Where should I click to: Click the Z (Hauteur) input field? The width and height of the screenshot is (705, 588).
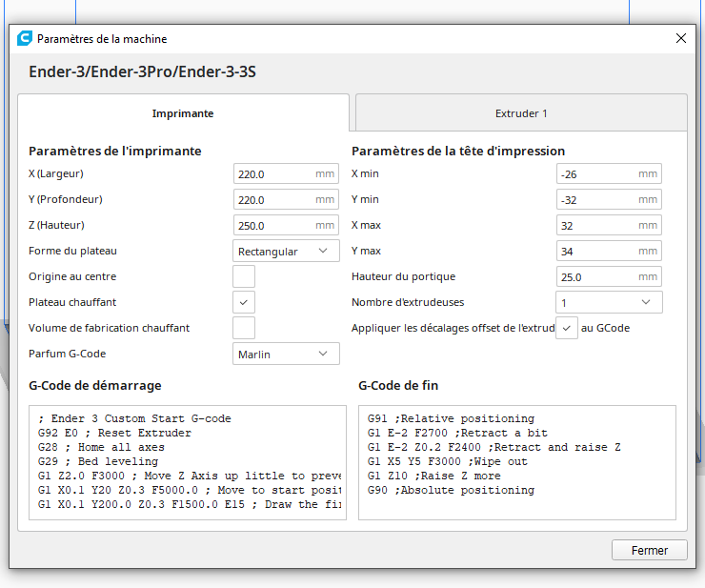[286, 225]
